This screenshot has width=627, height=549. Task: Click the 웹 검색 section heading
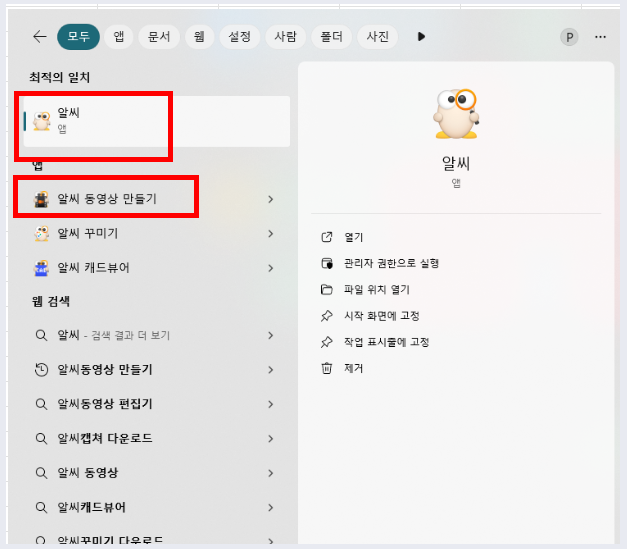51,301
